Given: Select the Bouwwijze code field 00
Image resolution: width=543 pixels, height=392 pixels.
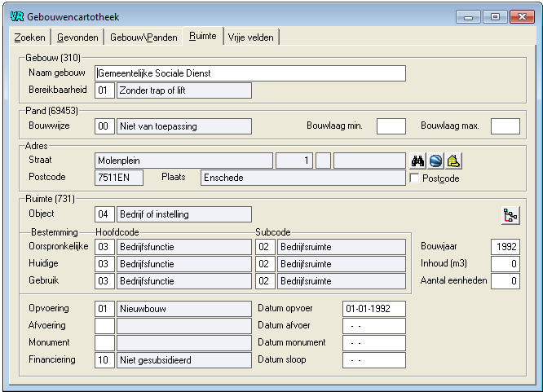Looking at the screenshot, I should 104,126.
